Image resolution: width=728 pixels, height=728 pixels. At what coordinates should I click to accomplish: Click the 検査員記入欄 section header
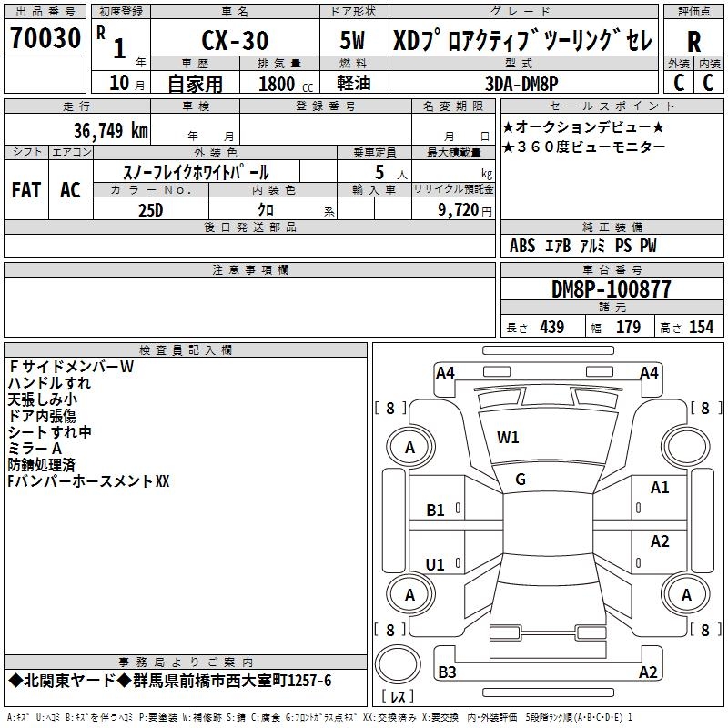pos(186,350)
